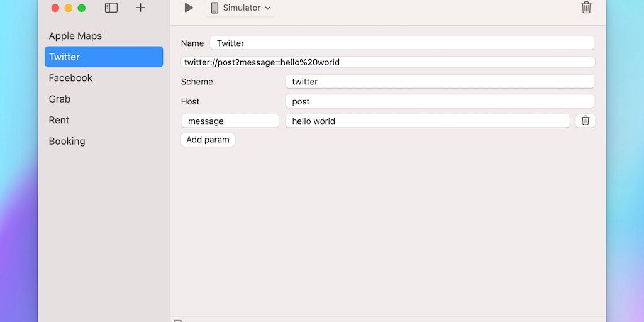This screenshot has width=644, height=322.
Task: Click the full URL field twitter://post
Action: click(387, 62)
